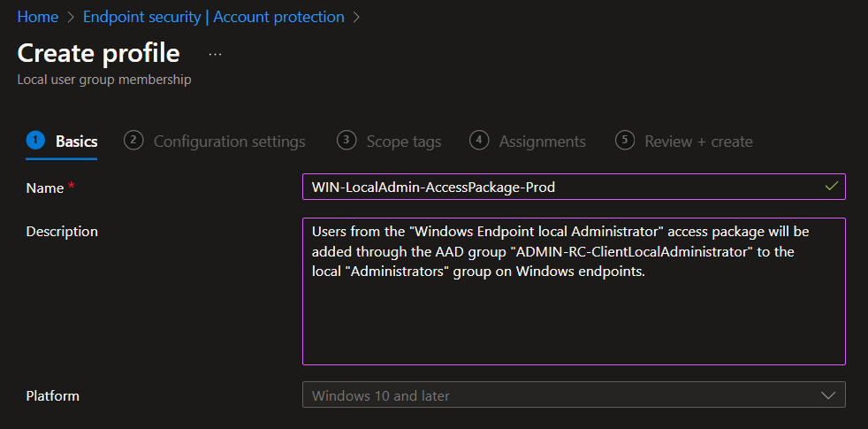Focus the Name input field
This screenshot has height=429, width=868.
coord(557,188)
